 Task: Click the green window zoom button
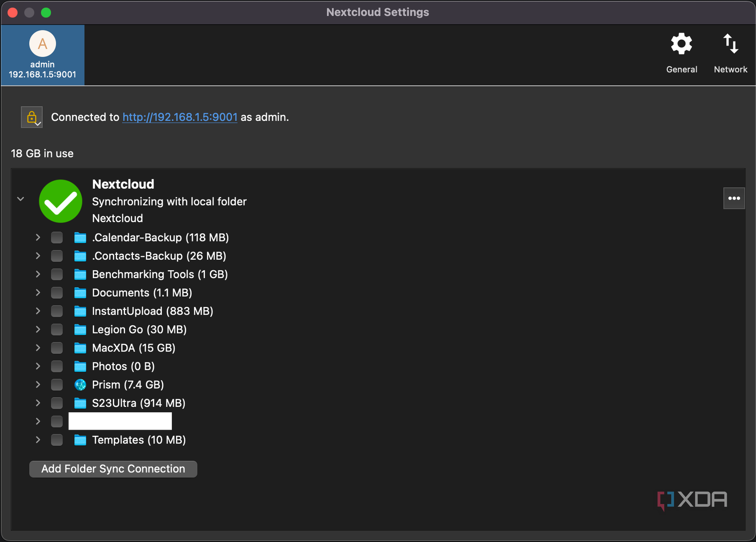pos(46,12)
